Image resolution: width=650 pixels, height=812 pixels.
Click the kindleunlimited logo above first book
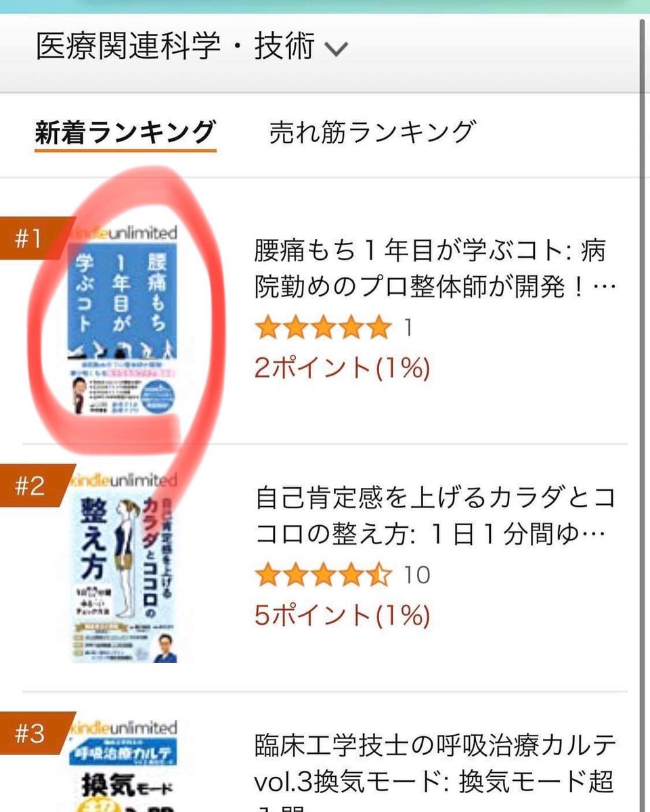pos(123,232)
